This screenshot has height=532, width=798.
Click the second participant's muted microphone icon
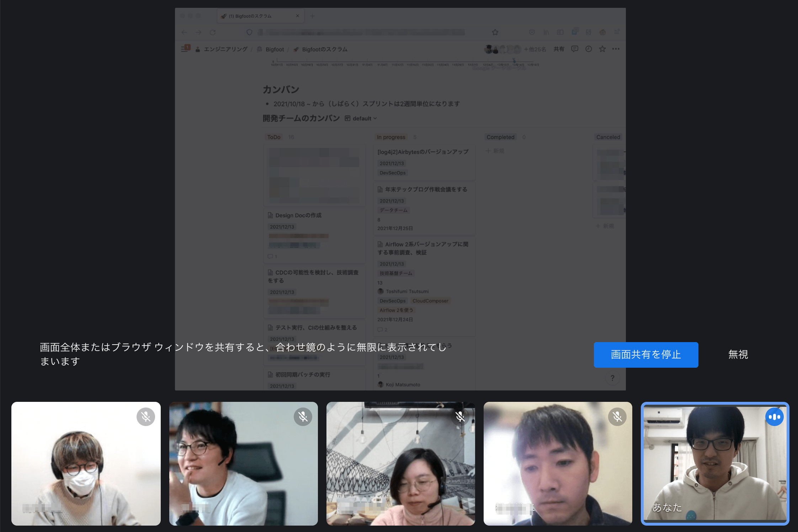(303, 416)
